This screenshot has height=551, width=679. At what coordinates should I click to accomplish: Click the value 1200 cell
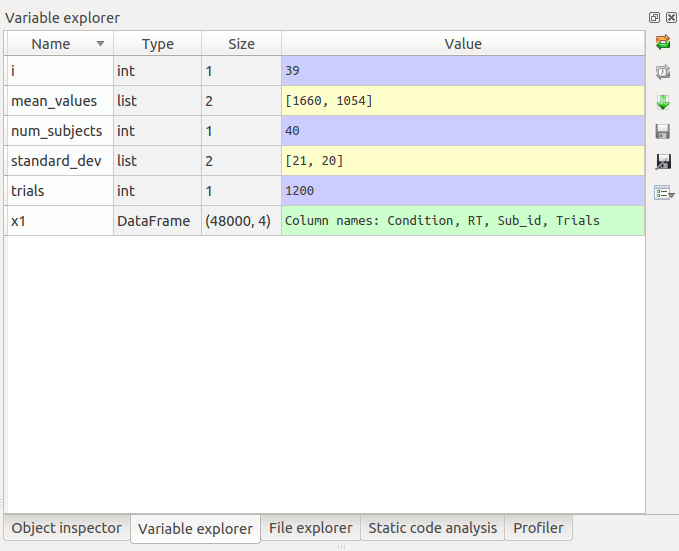pyautogui.click(x=463, y=191)
